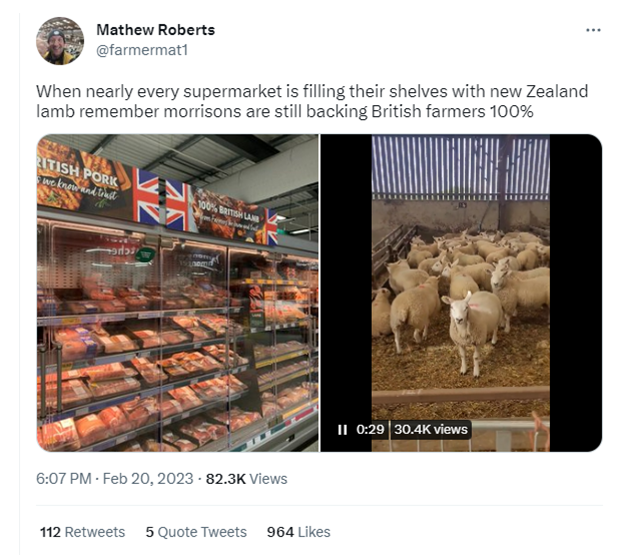
Task: Open the 6:07 PM timestamp link
Action: 64,479
